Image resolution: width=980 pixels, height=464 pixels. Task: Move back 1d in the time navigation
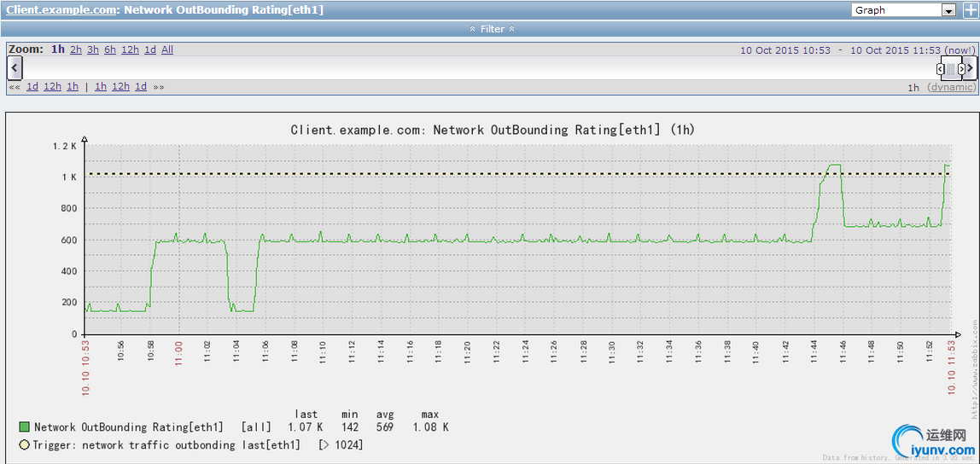click(x=32, y=87)
